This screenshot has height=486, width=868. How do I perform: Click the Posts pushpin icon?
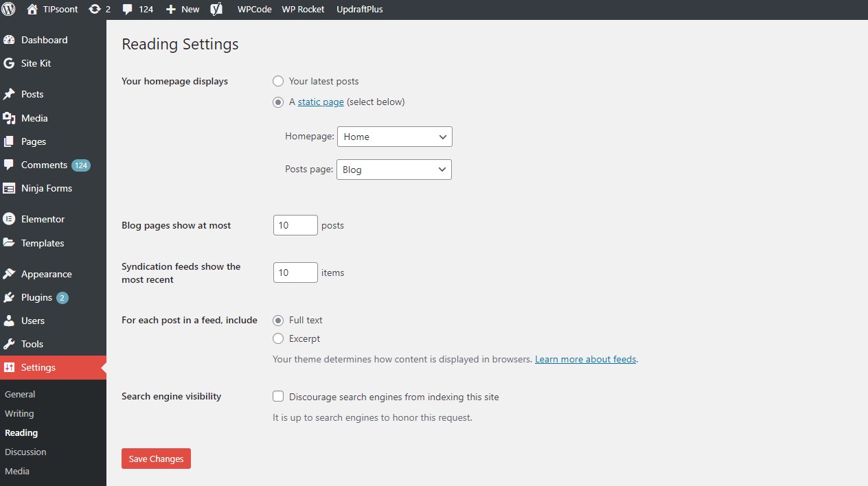coord(9,94)
